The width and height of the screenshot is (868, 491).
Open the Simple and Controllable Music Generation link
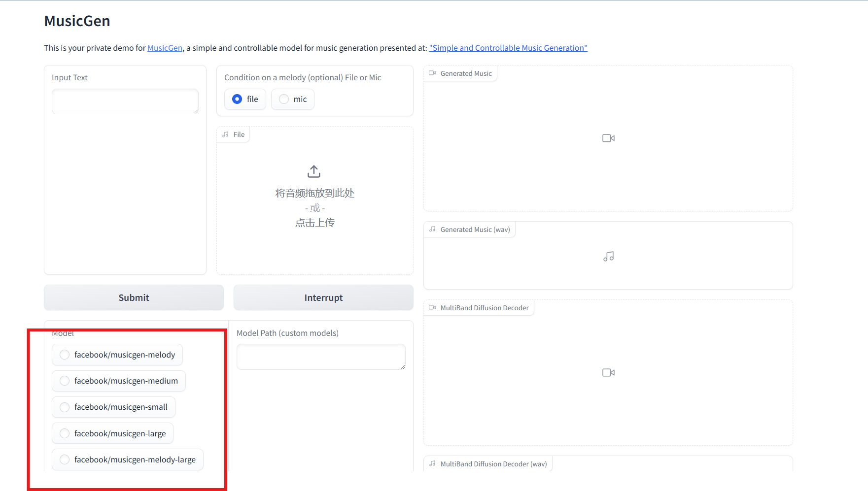508,48
